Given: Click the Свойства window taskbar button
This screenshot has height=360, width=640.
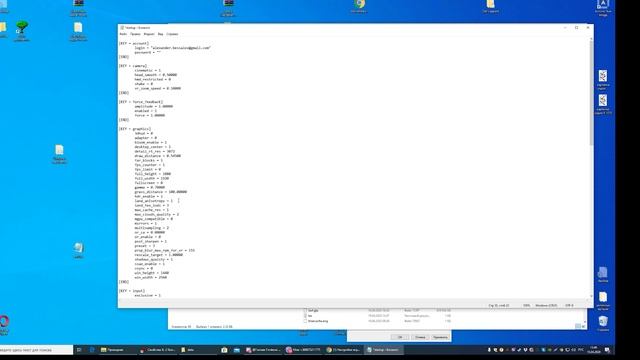Looking at the screenshot, I should pos(158,350).
